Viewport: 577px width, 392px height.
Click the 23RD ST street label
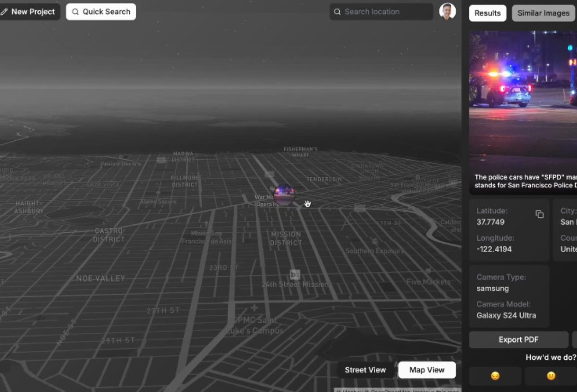tap(224, 267)
